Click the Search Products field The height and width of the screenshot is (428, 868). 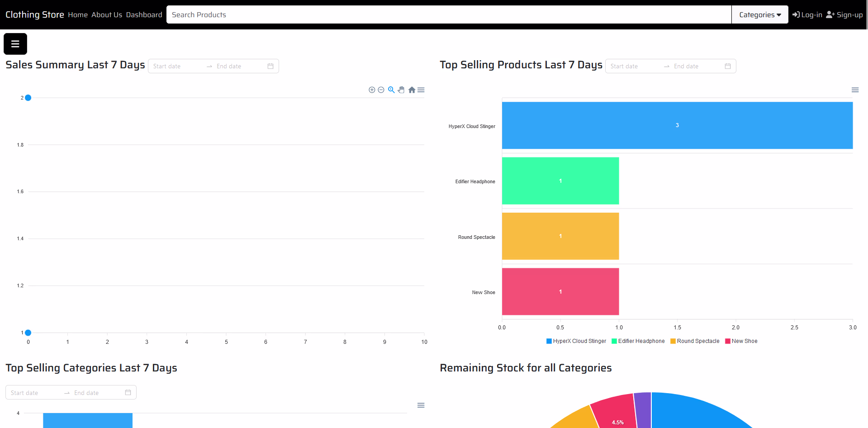(x=448, y=15)
